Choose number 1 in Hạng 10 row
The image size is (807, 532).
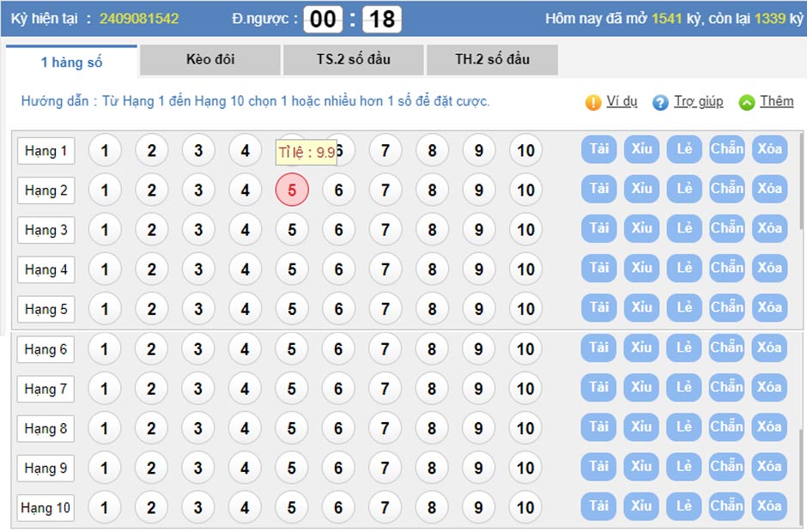pyautogui.click(x=104, y=507)
